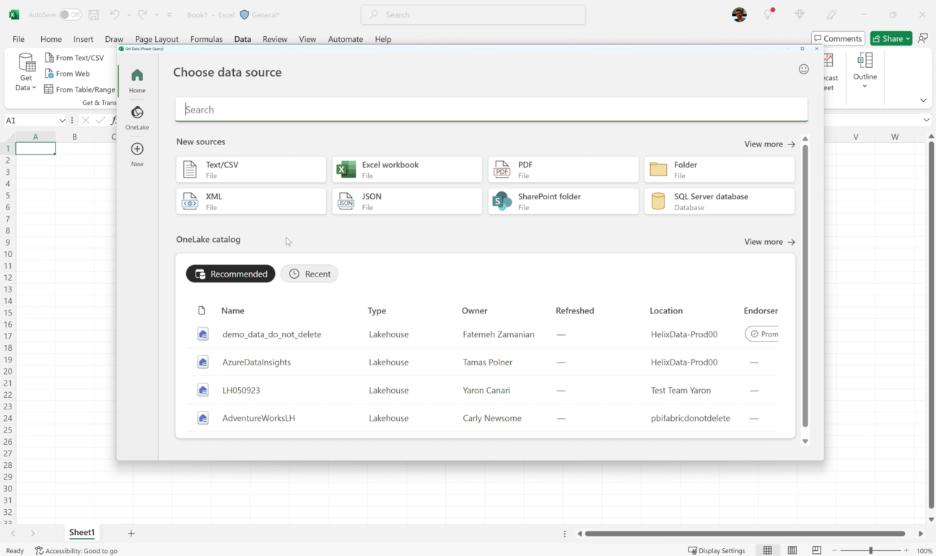The height and width of the screenshot is (556, 936).
Task: Choose the SQL Server database source
Action: pyautogui.click(x=719, y=201)
